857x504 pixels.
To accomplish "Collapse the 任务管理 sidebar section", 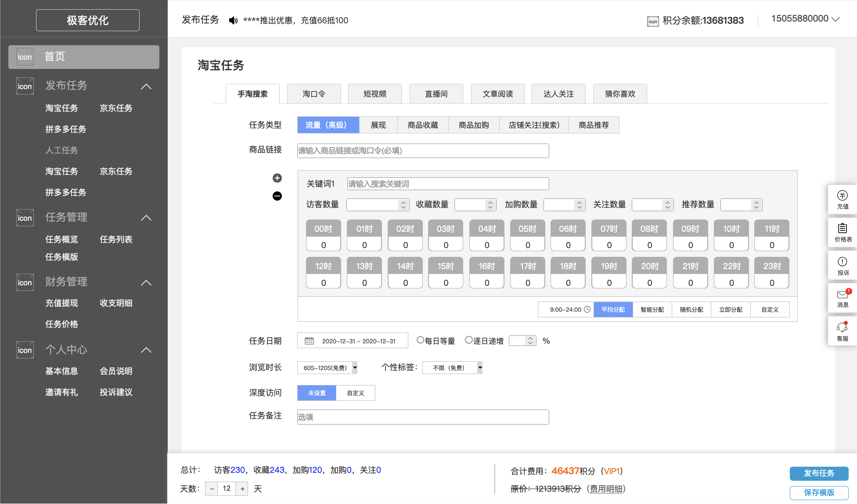I will point(146,218).
